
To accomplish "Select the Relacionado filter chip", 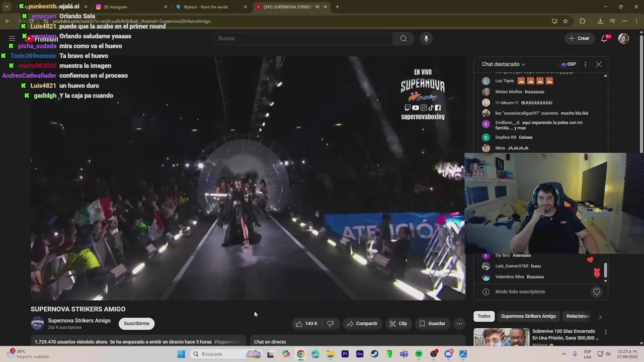I will pyautogui.click(x=578, y=316).
